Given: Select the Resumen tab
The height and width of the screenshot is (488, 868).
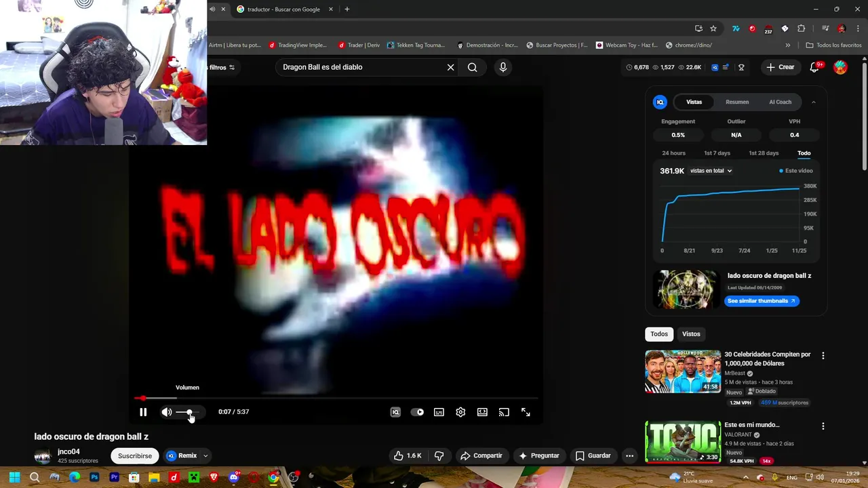Looking at the screenshot, I should (737, 102).
